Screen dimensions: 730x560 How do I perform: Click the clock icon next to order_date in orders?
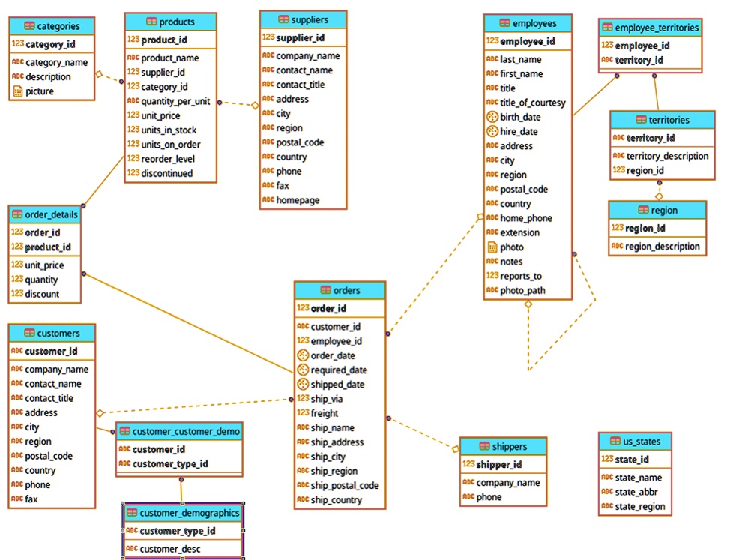302,355
